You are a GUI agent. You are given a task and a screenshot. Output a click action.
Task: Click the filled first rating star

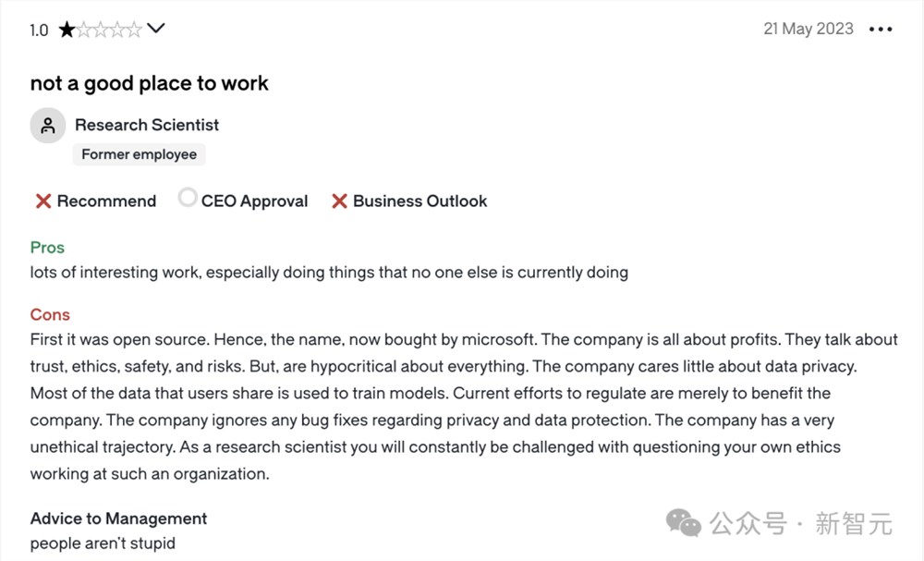point(67,30)
